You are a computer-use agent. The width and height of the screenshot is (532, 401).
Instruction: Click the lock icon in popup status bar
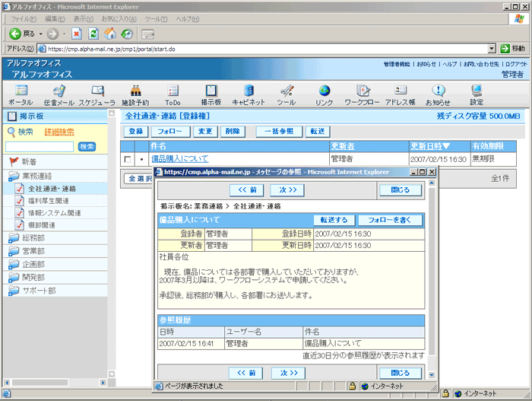[352, 386]
